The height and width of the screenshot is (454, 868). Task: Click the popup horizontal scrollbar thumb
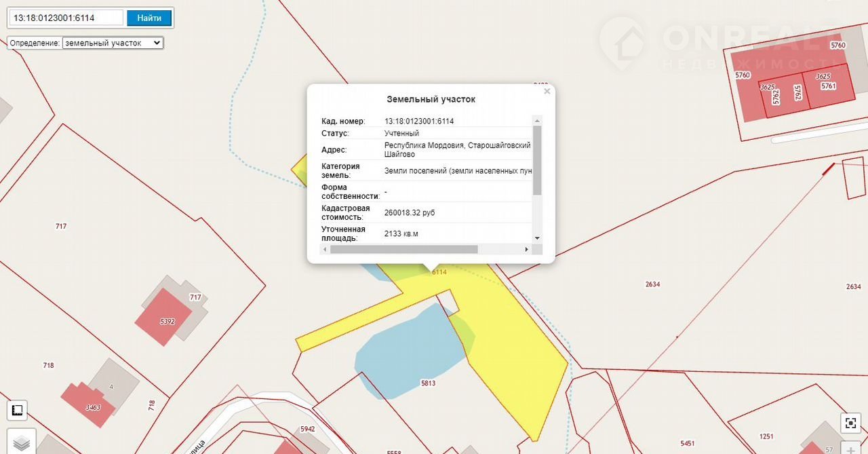[403, 250]
